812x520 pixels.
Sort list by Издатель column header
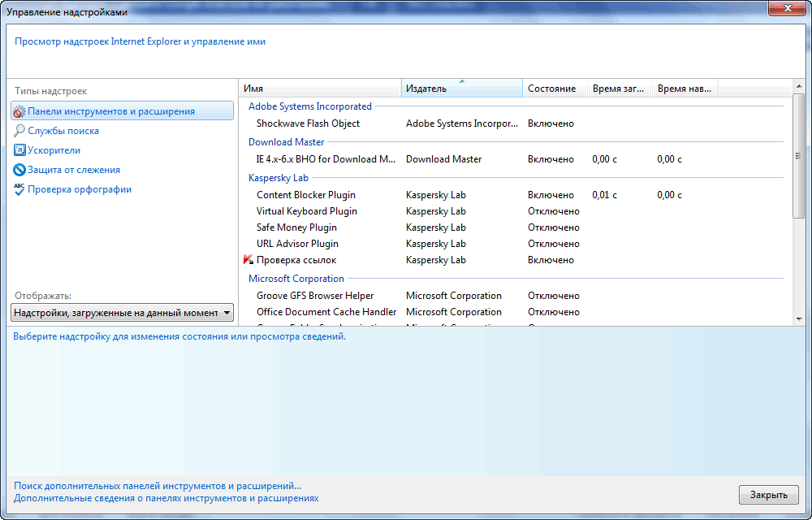click(x=461, y=89)
